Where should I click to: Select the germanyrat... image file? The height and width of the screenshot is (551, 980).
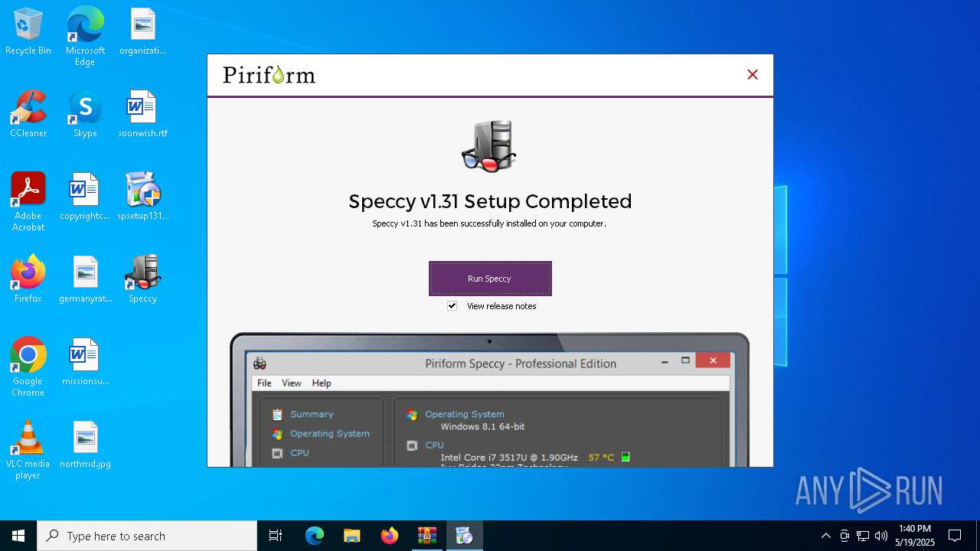click(85, 280)
